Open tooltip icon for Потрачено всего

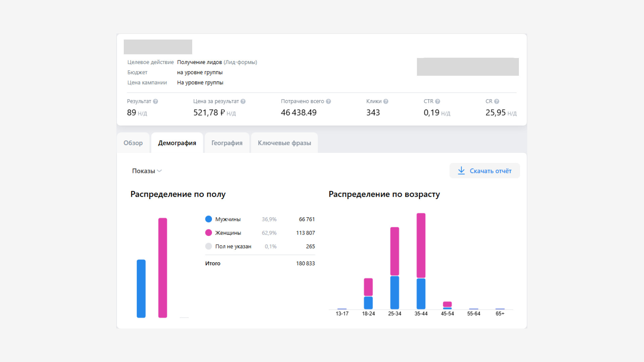tap(328, 102)
